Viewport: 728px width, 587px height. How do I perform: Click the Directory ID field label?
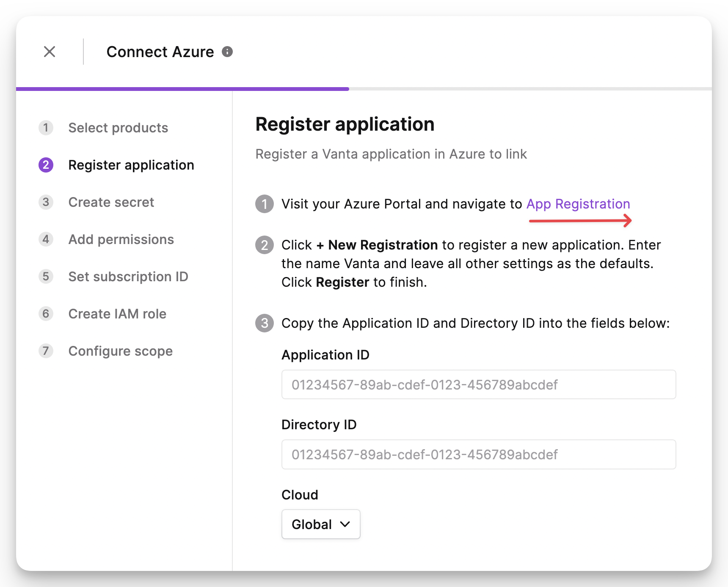click(x=319, y=425)
